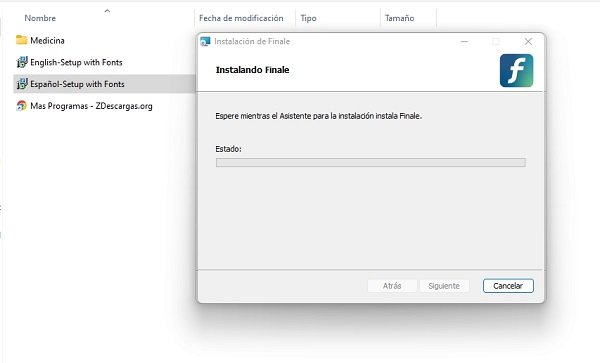Sort by the Tamaño column header

[399, 18]
